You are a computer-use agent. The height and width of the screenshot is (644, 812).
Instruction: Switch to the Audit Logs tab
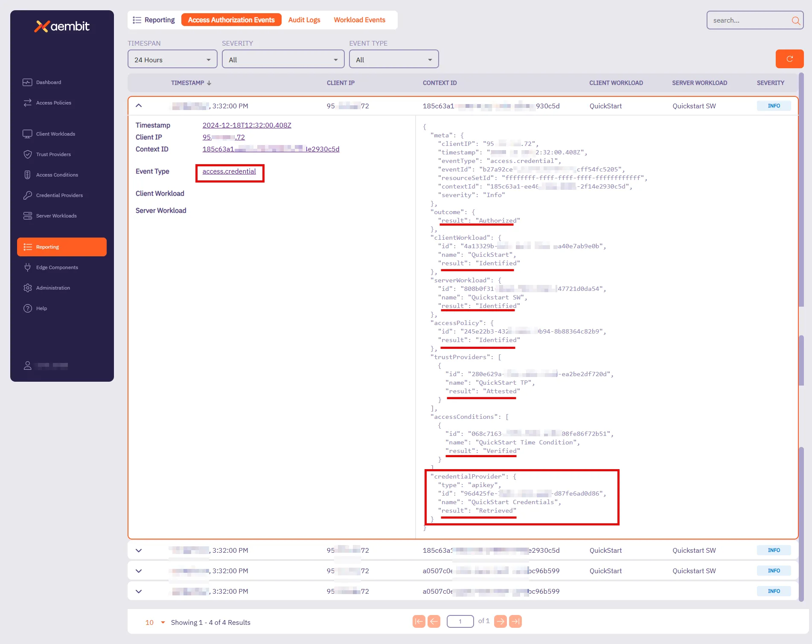point(304,20)
